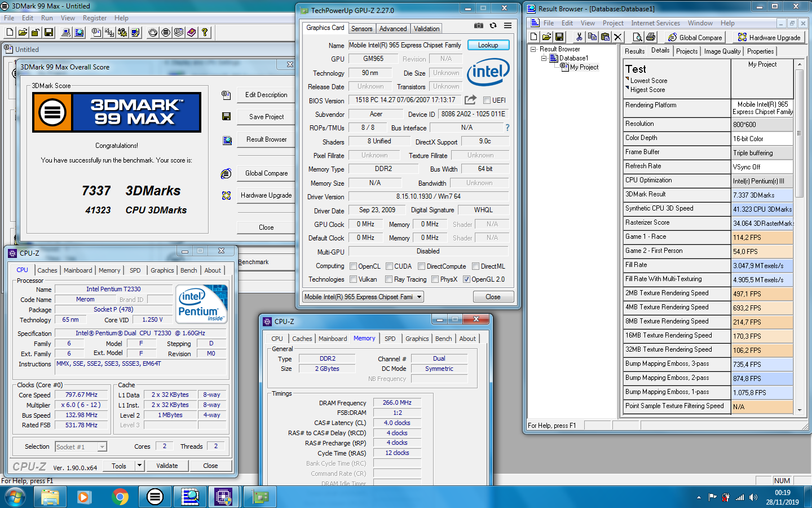
Task: Click the Copy icon in Result Browser toolbar
Action: click(x=592, y=37)
